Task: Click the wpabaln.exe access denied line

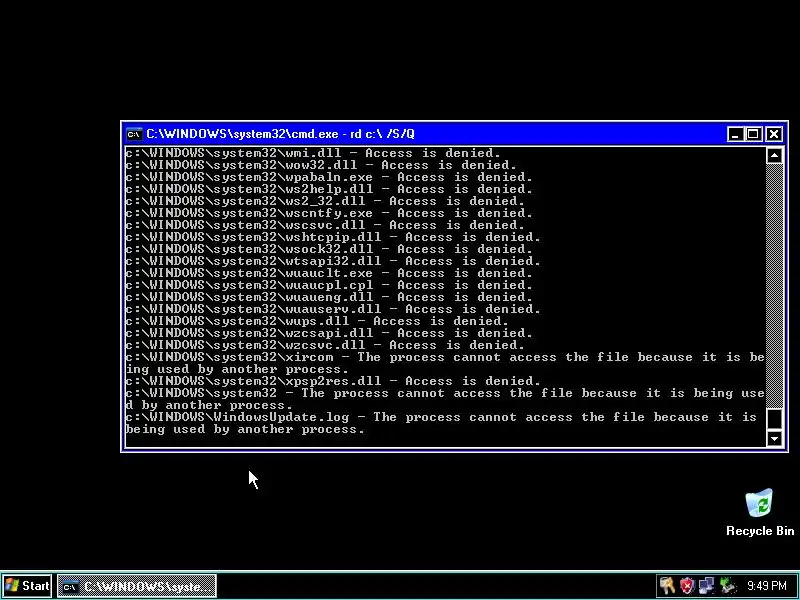Action: [x=329, y=177]
